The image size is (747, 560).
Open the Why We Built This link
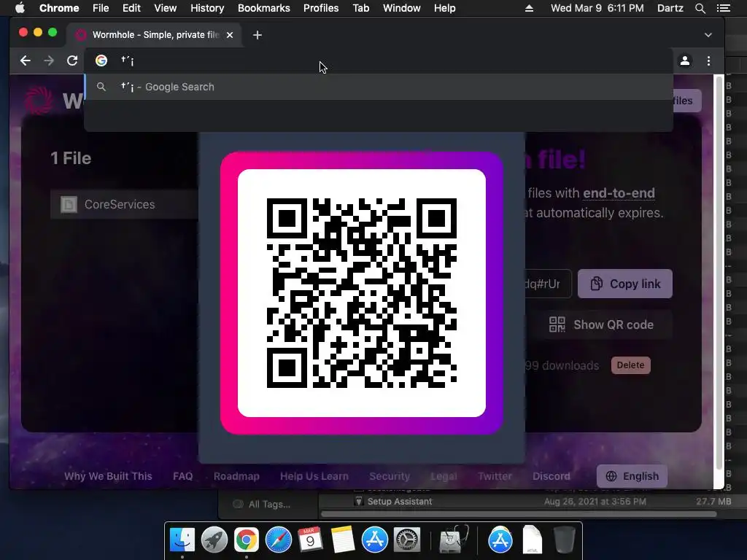108,476
